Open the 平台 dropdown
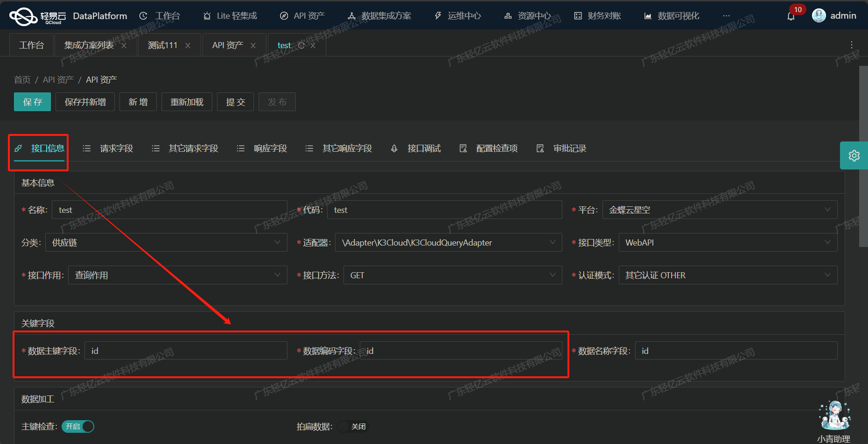Screen dimensions: 868x444 tap(720, 210)
